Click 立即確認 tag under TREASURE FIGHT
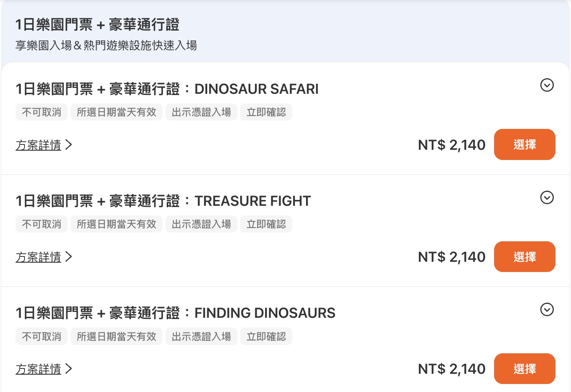The image size is (571, 392). pyautogui.click(x=266, y=224)
